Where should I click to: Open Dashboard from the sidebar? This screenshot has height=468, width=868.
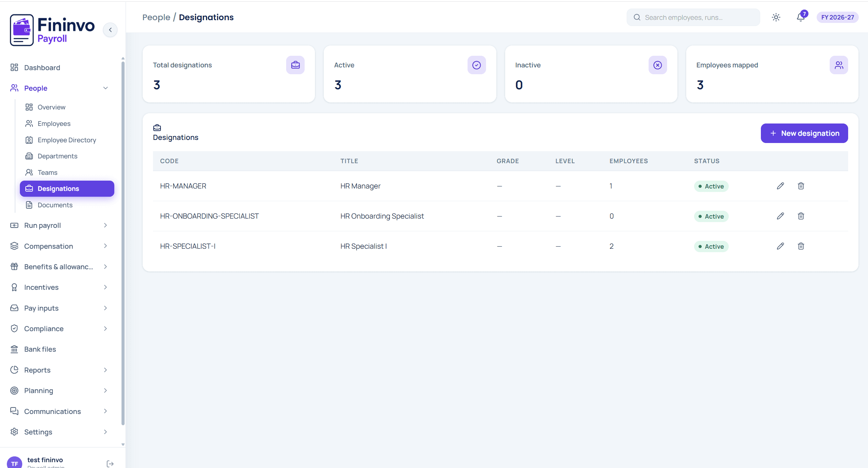pos(62,67)
